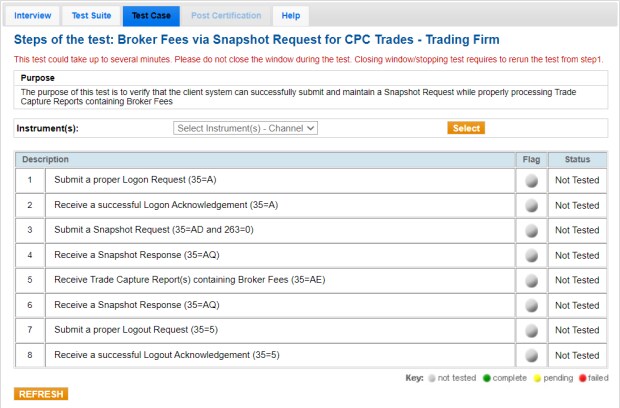Screen dimensions: 620x408
Task: Select the Test Case tab
Action: pos(151,16)
